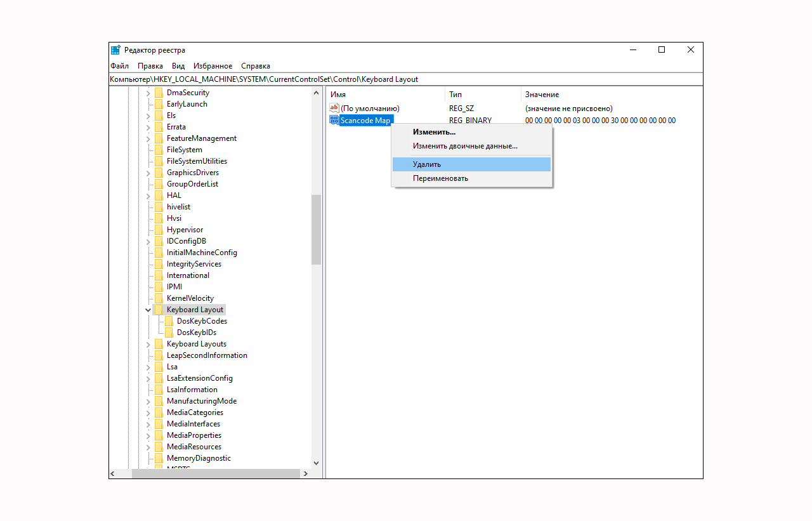This screenshot has height=521, width=812.
Task: Click the DmaSecurity folder icon
Action: 159,93
